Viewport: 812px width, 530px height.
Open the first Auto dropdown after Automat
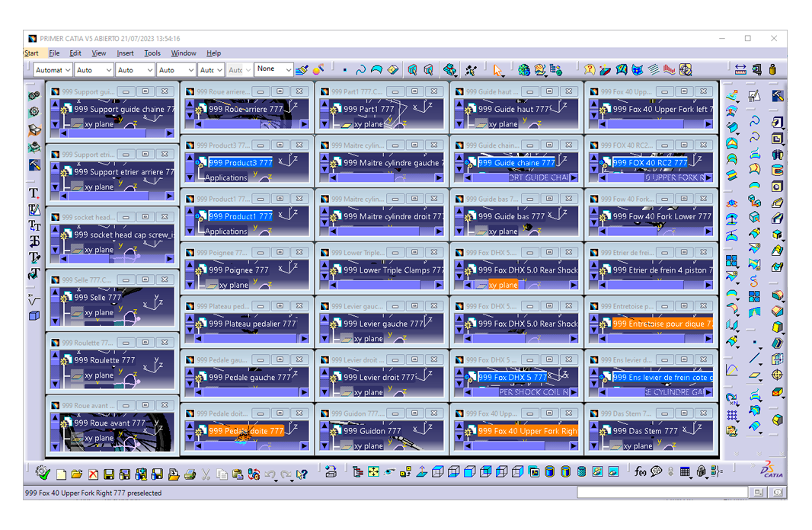[x=94, y=70]
